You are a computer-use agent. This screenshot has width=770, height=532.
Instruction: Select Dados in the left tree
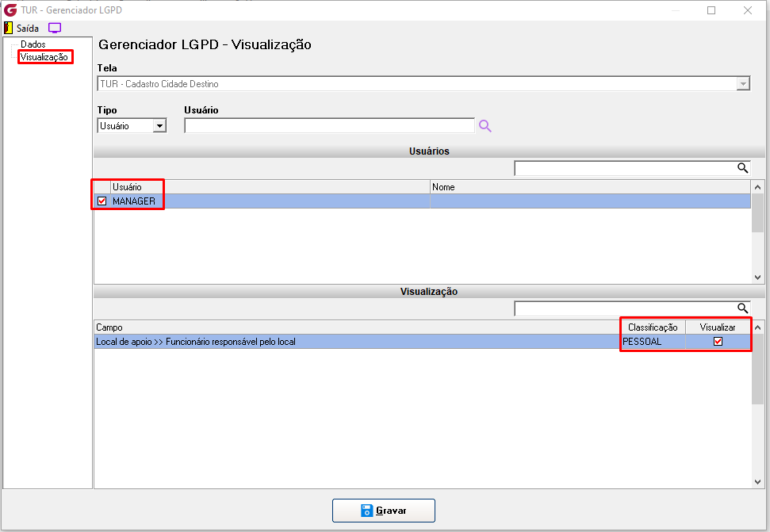tap(33, 44)
